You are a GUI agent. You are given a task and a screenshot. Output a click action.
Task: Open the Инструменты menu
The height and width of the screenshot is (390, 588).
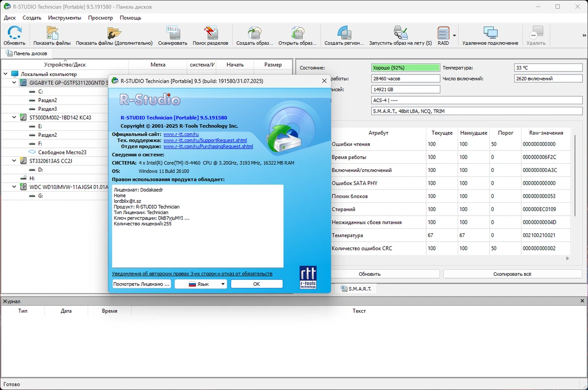coord(65,18)
